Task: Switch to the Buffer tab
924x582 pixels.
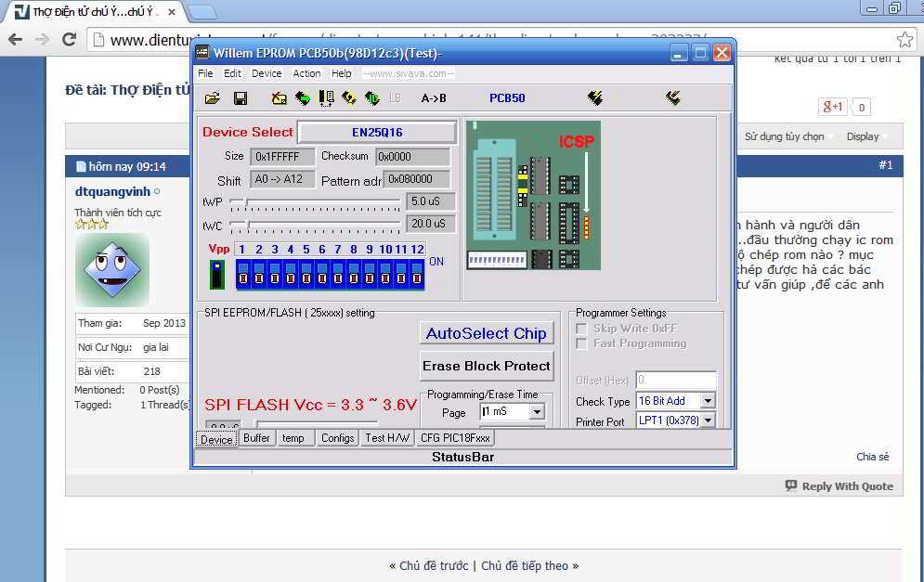Action: 256,438
